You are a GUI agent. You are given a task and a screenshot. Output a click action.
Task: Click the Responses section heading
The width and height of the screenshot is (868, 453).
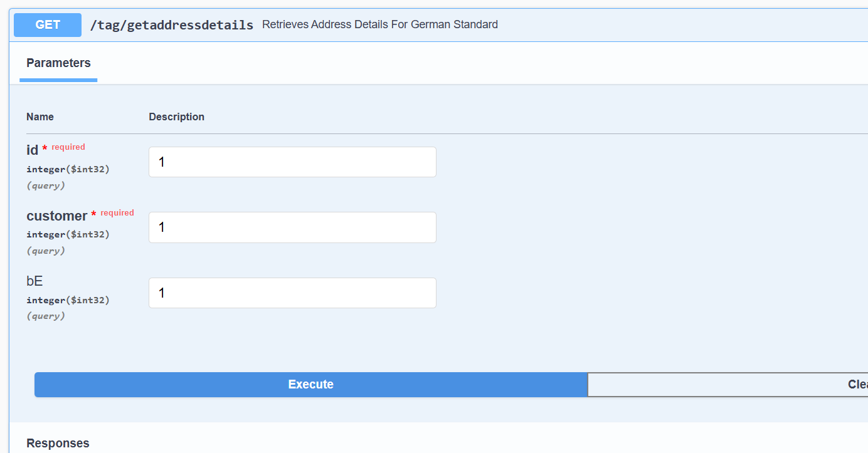coord(58,443)
